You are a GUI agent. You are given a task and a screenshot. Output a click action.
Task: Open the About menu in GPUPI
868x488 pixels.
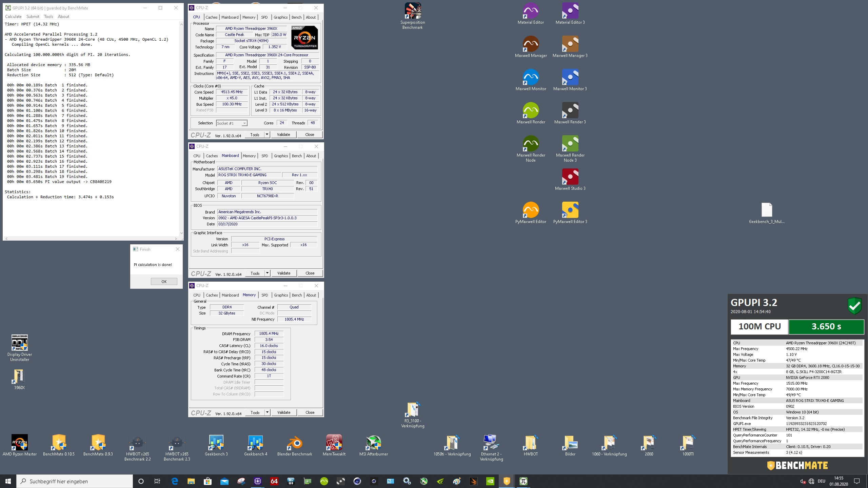63,16
